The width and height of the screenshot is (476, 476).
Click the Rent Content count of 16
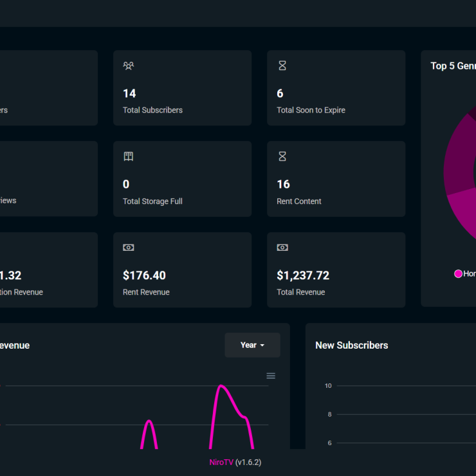[x=283, y=184]
